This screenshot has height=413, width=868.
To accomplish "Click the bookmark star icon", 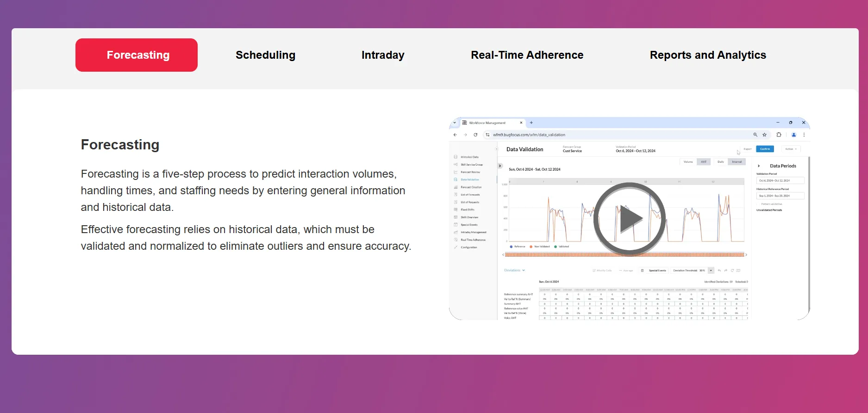I will click(764, 135).
